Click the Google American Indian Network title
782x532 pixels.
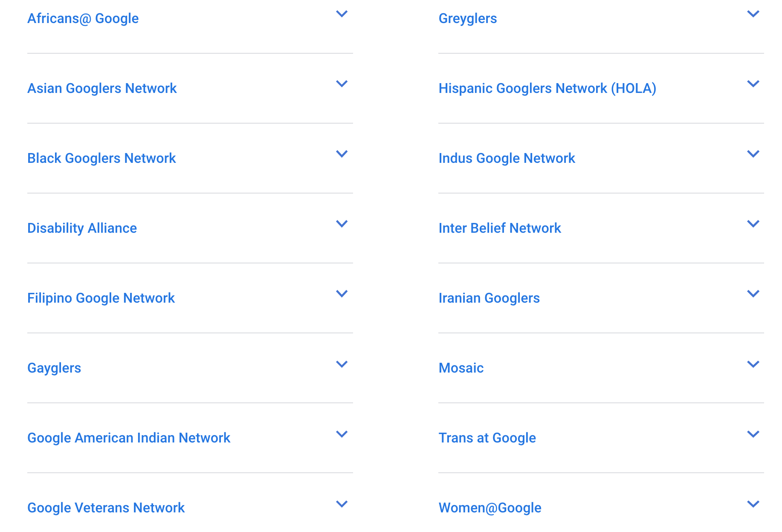click(129, 438)
